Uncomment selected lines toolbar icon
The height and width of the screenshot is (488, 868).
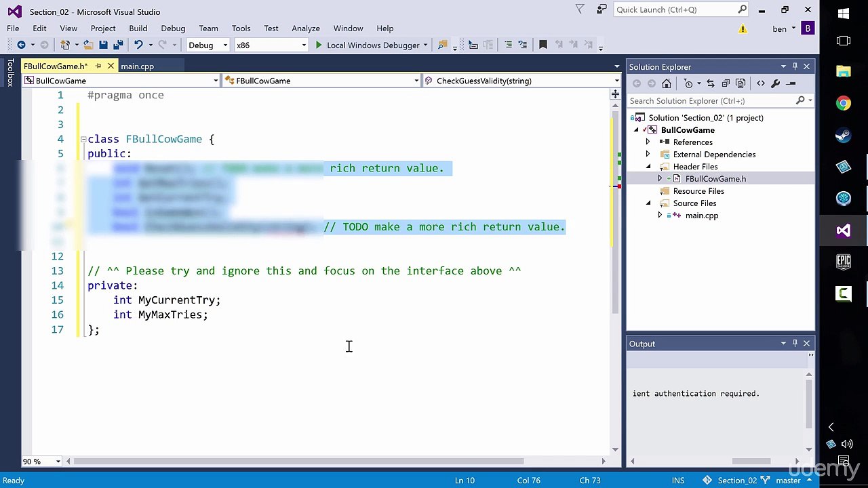tap(522, 45)
